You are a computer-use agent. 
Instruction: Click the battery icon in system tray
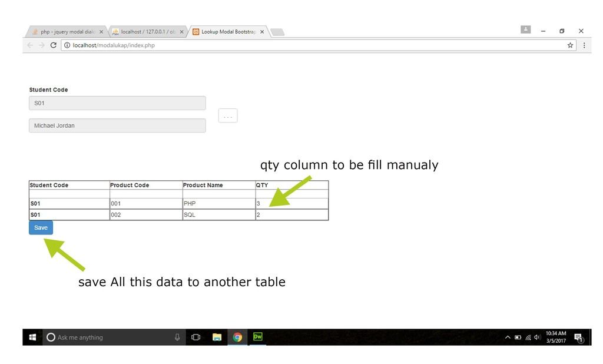[518, 337]
